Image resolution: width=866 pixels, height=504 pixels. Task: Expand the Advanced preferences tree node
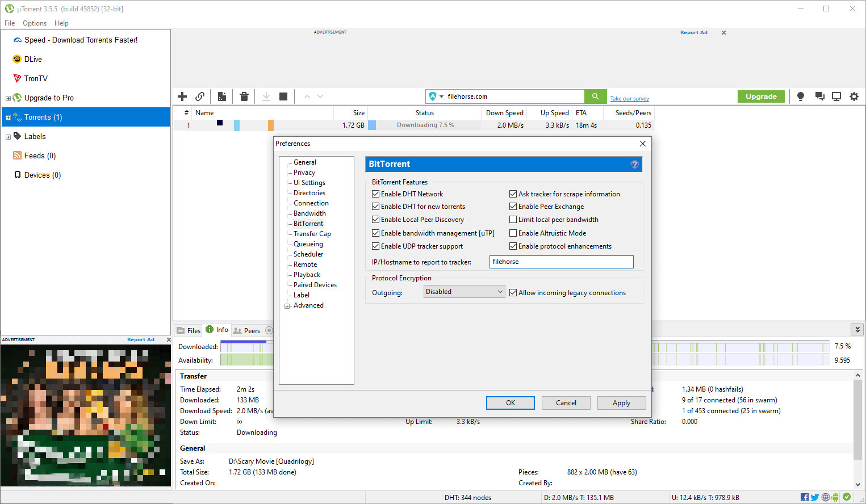(x=287, y=306)
